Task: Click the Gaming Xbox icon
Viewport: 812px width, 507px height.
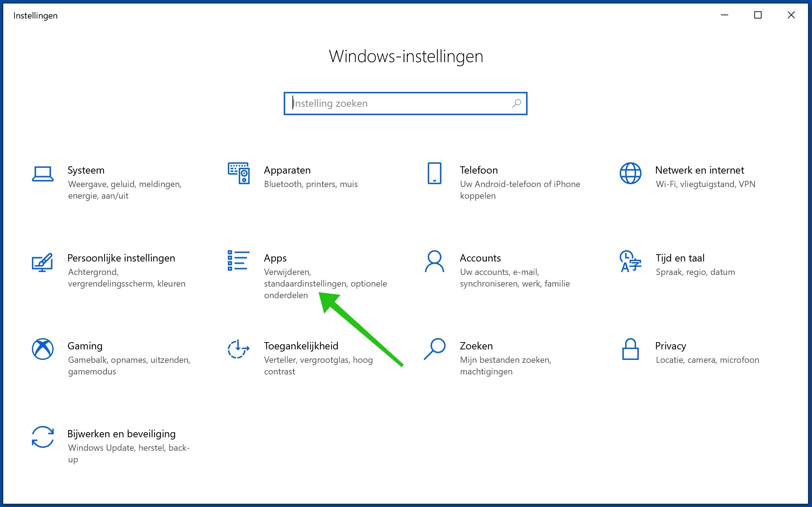Action: tap(43, 349)
